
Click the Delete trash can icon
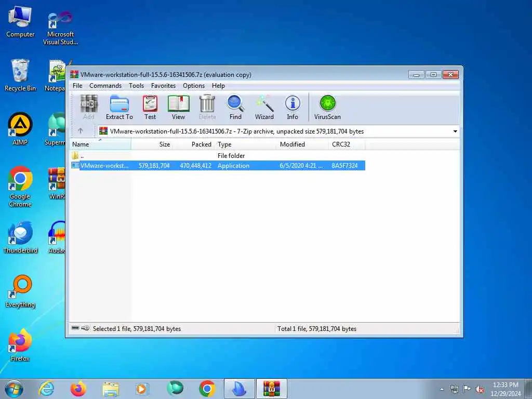click(207, 107)
